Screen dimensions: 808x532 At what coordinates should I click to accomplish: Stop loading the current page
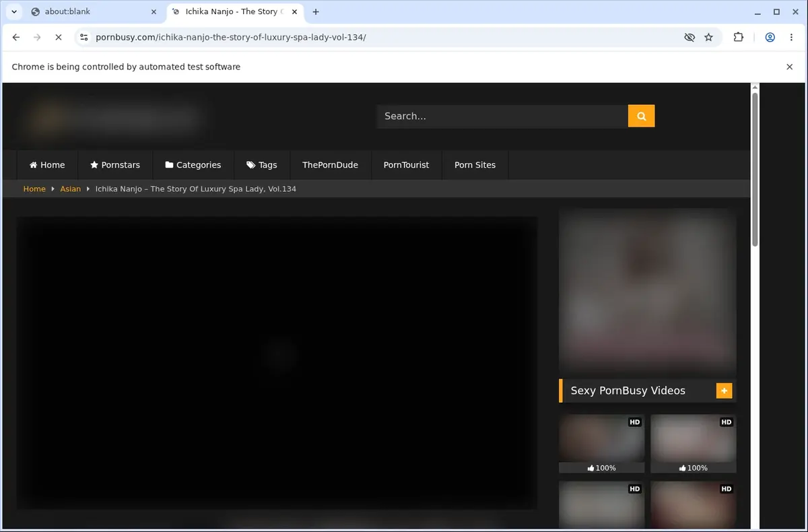point(59,38)
